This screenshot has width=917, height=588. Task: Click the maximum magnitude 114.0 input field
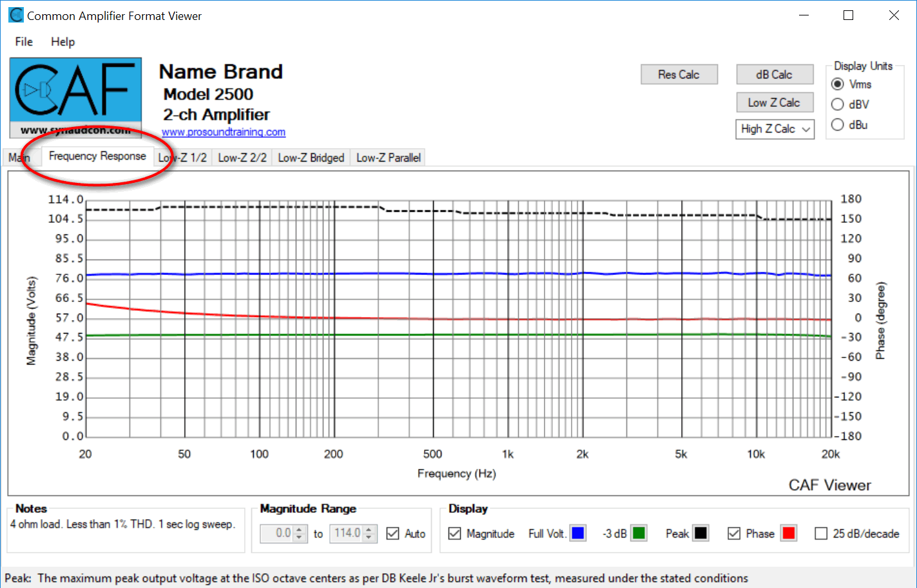coord(347,533)
